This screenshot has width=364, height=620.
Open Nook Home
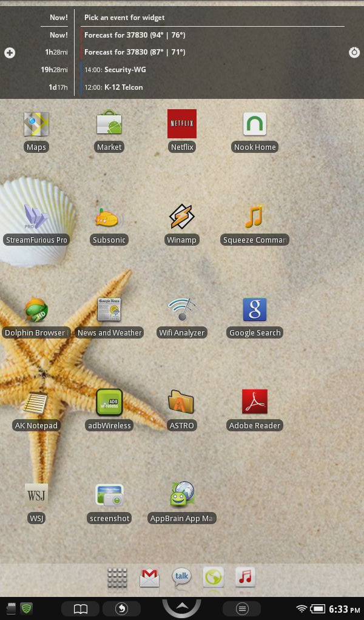(x=255, y=124)
